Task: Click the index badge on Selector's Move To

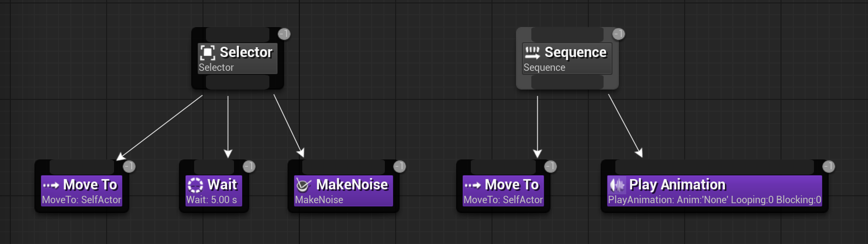Action: coord(129,166)
